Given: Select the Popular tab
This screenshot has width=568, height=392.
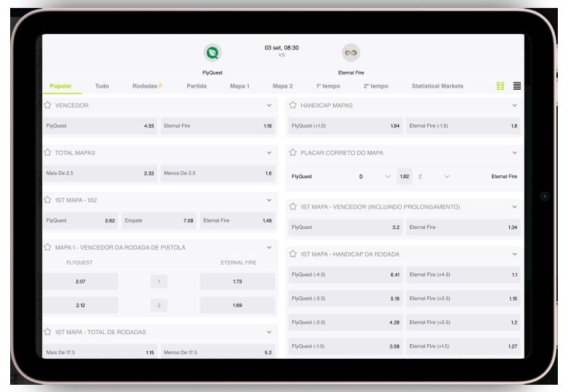Looking at the screenshot, I should coord(60,86).
